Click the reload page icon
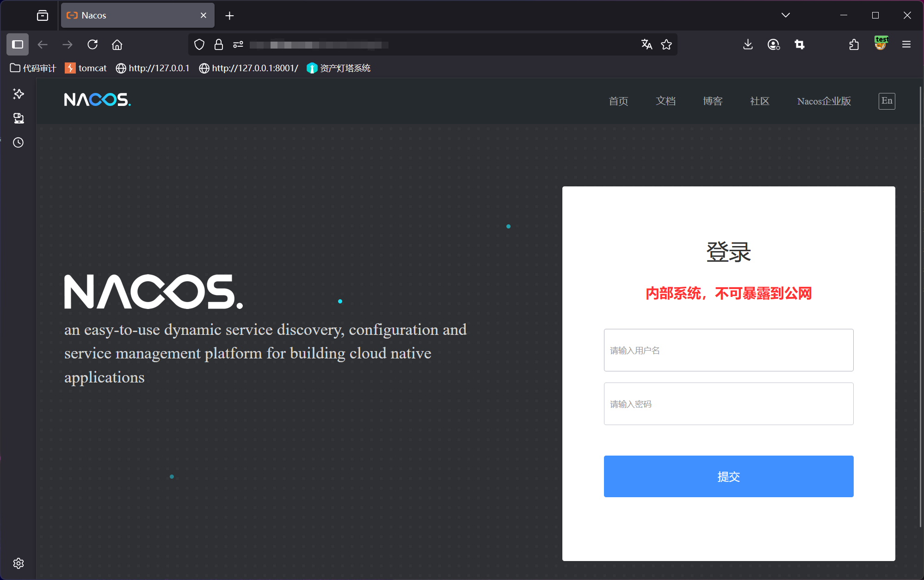This screenshot has height=580, width=924. pyautogui.click(x=92, y=44)
